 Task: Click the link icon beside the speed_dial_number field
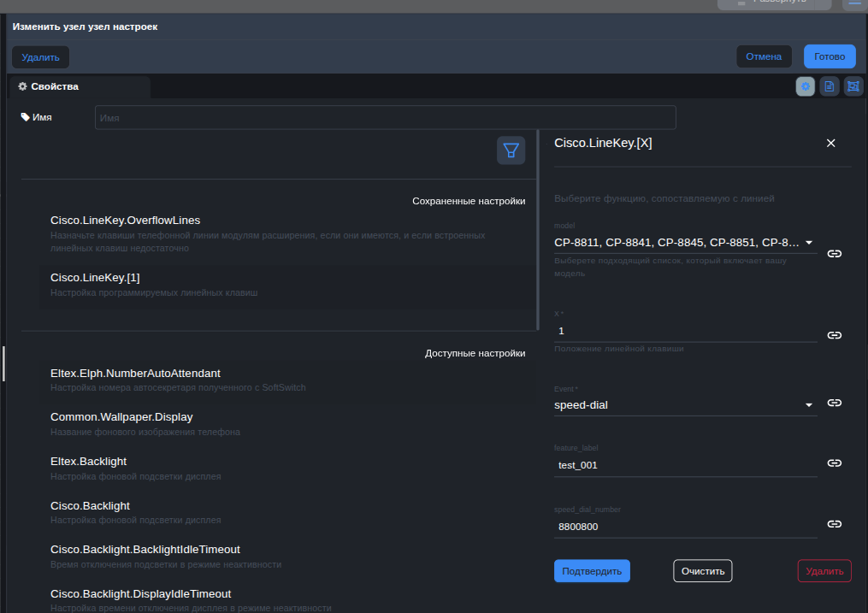(x=835, y=524)
